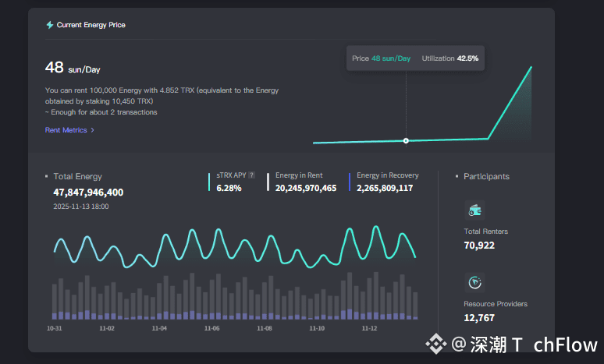Click the price tooltip showing 48 sun/Day
Viewport: 604px width, 364px height.
[381, 58]
